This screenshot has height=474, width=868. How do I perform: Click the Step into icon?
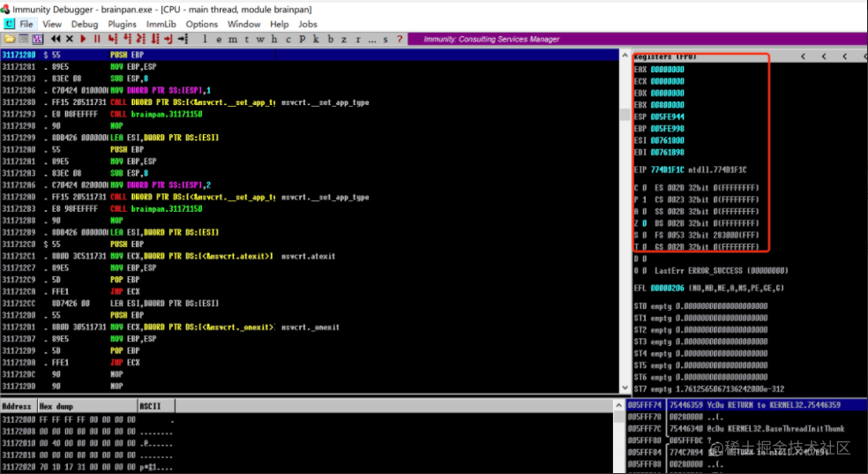click(113, 39)
